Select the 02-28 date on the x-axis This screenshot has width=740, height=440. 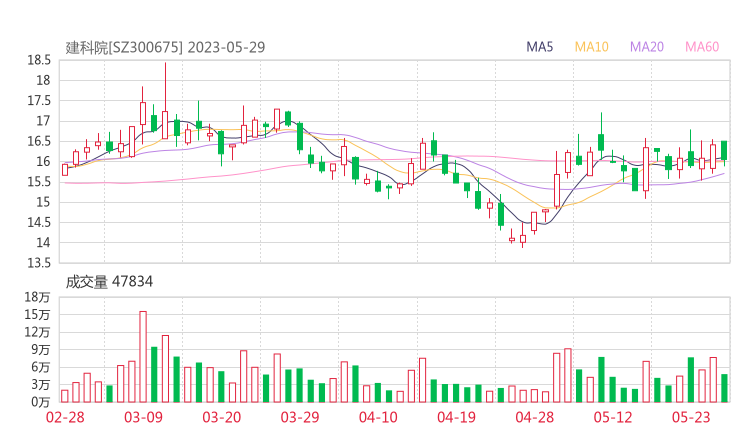(64, 418)
